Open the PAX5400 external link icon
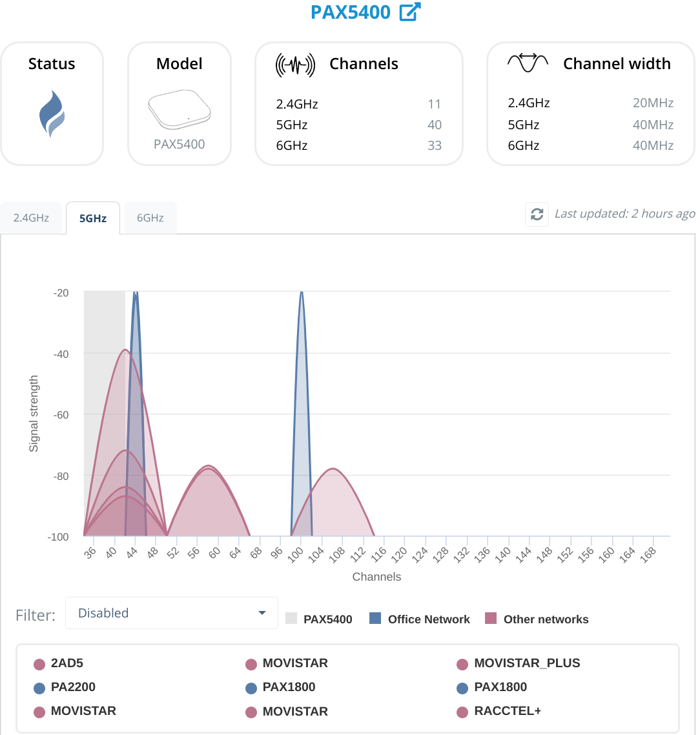This screenshot has height=735, width=700. click(410, 12)
